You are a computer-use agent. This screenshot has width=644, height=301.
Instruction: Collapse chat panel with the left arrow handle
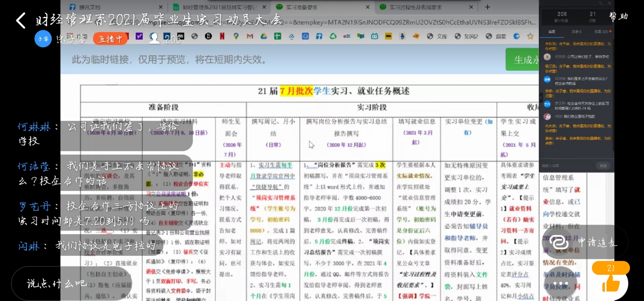541,98
